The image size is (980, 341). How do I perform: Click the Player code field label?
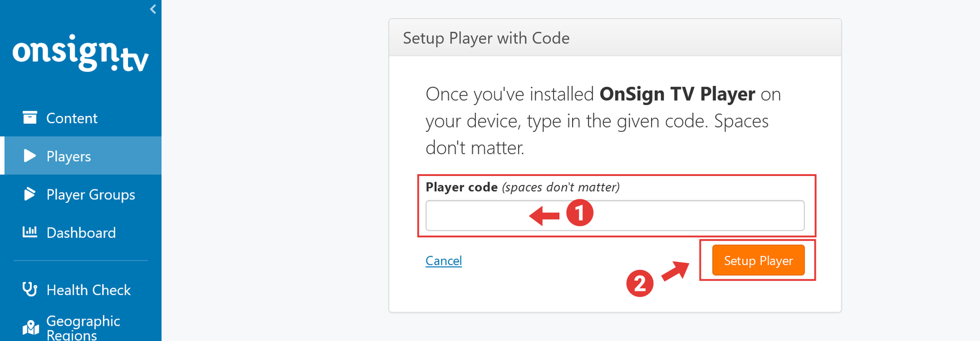click(x=461, y=187)
